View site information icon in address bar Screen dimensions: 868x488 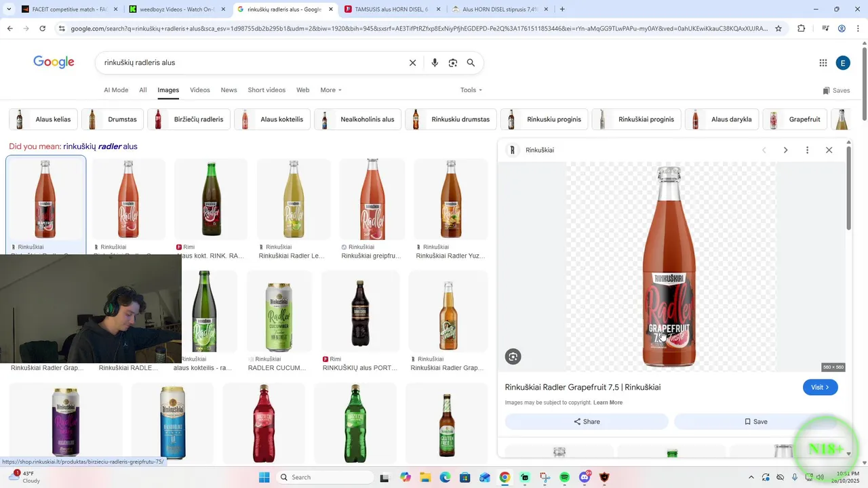coord(62,28)
